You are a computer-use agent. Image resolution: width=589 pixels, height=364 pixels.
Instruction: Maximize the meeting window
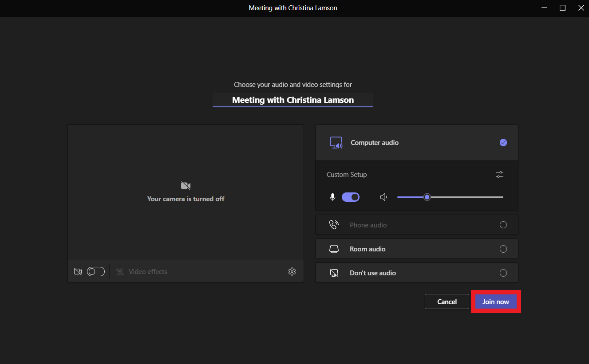pos(562,8)
